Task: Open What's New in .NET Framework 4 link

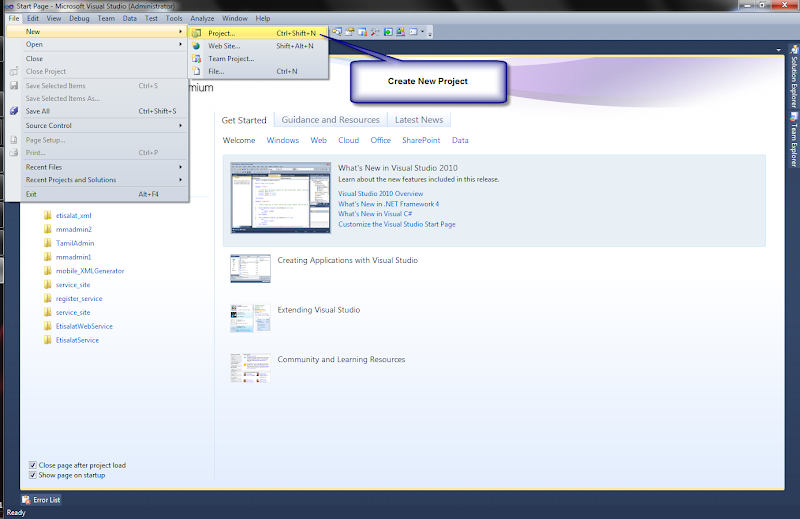Action: click(388, 204)
